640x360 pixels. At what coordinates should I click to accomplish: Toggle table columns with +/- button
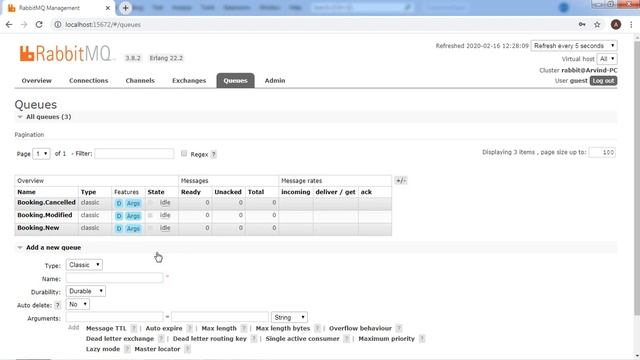pos(400,180)
